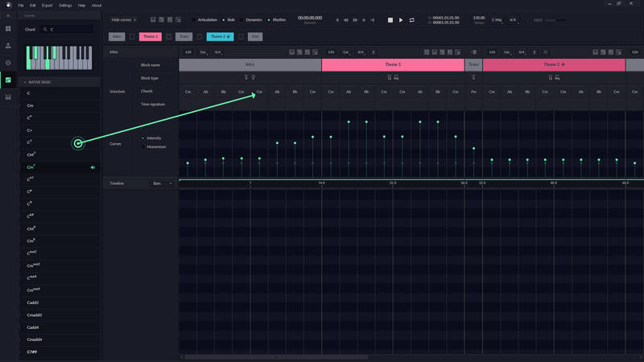Toggle the Intensity curve radio option
644x362 pixels.
(x=143, y=138)
